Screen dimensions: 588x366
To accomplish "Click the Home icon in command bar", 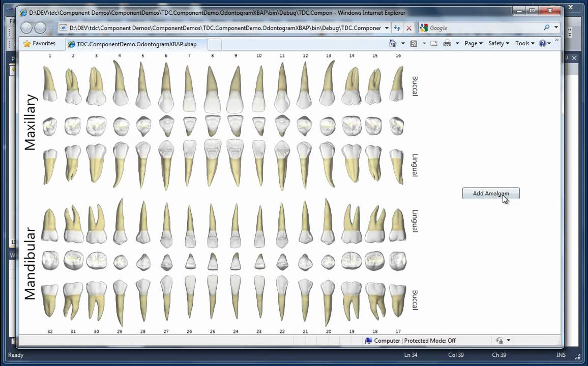I will click(x=393, y=43).
